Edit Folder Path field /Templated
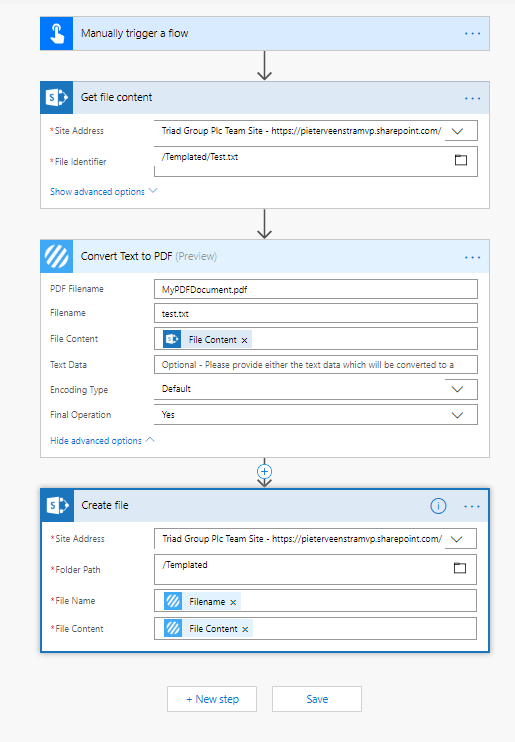 [315, 570]
